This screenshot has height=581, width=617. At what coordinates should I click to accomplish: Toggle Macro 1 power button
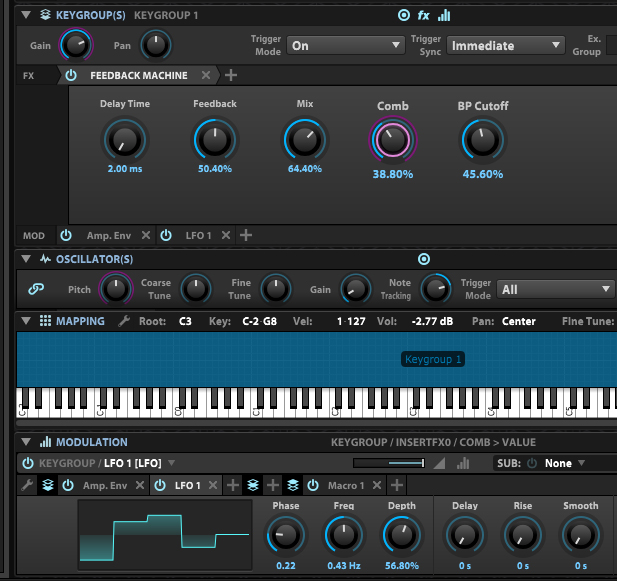[313, 485]
